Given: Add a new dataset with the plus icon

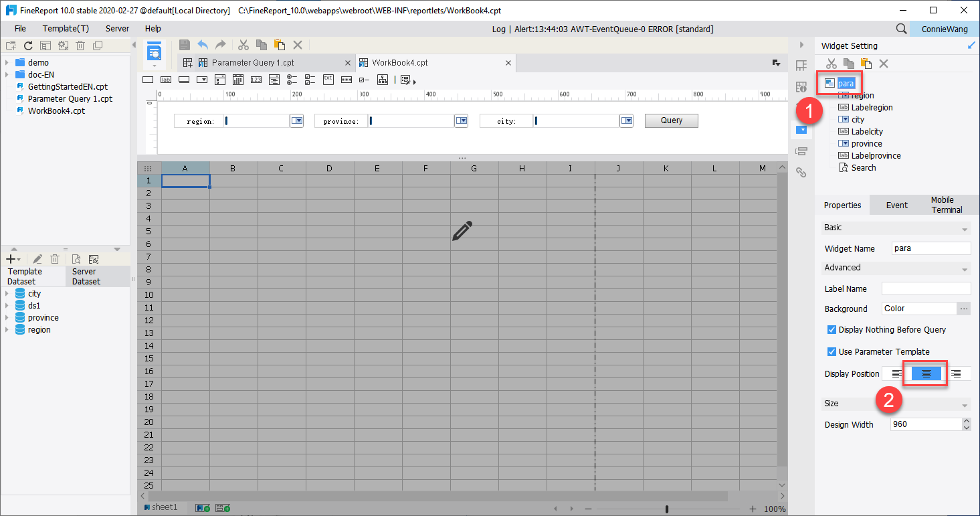Looking at the screenshot, I should (10, 259).
